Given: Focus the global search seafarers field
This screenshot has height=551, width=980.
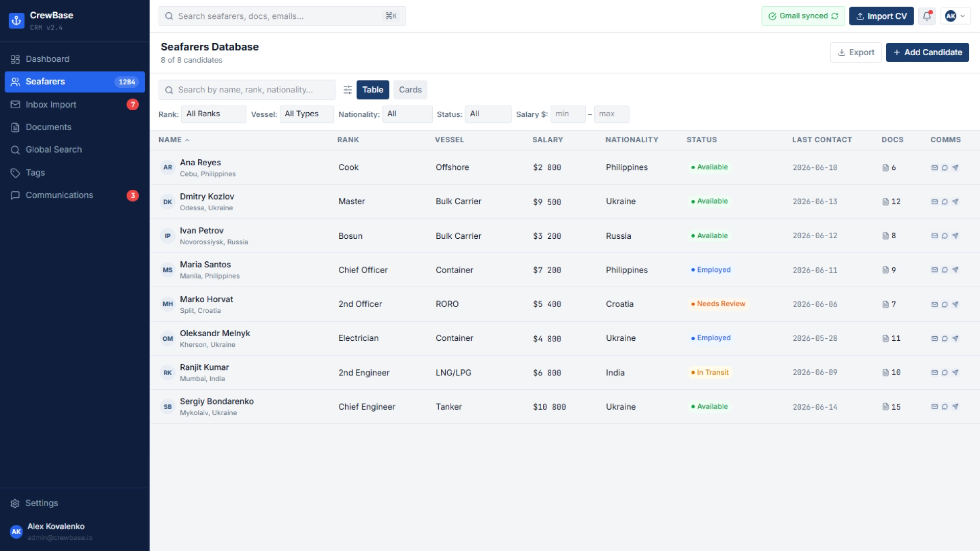Looking at the screenshot, I should [282, 16].
